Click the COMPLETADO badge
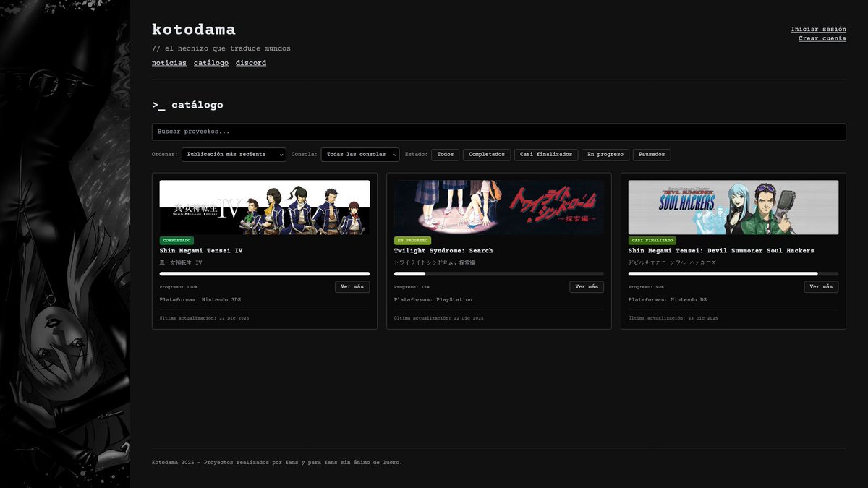 [176, 240]
